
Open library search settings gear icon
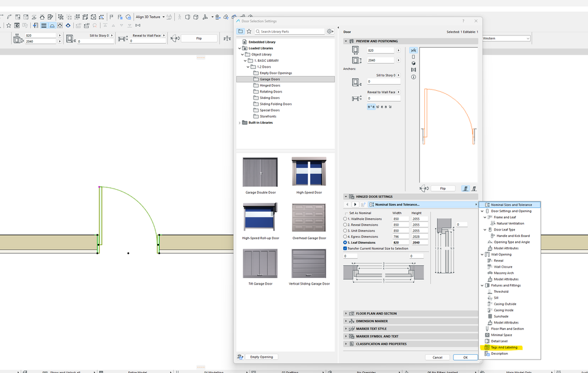pos(330,31)
